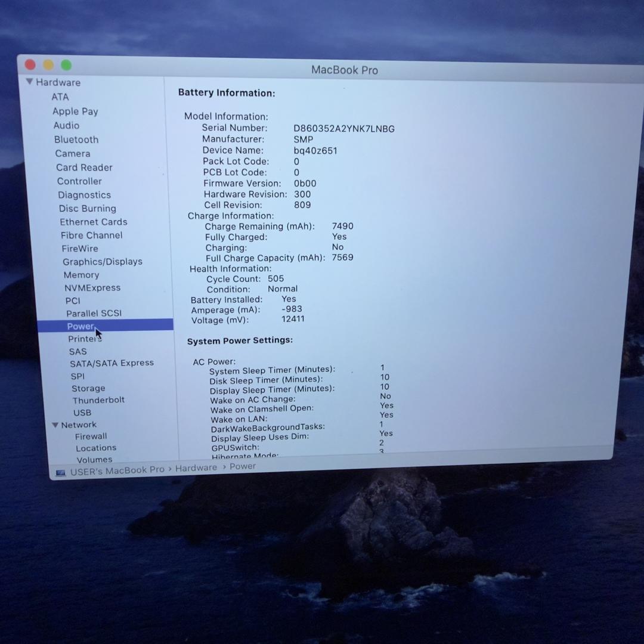Viewport: 644px width, 644px height.
Task: Select Volumes under Network
Action: (94, 460)
